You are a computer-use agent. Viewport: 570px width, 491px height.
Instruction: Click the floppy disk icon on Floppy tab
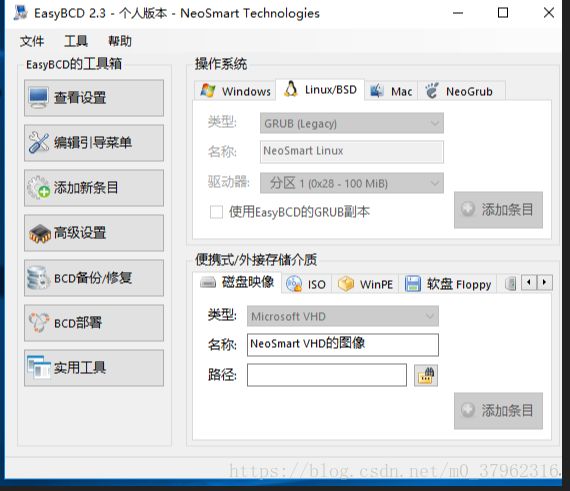tap(413, 283)
